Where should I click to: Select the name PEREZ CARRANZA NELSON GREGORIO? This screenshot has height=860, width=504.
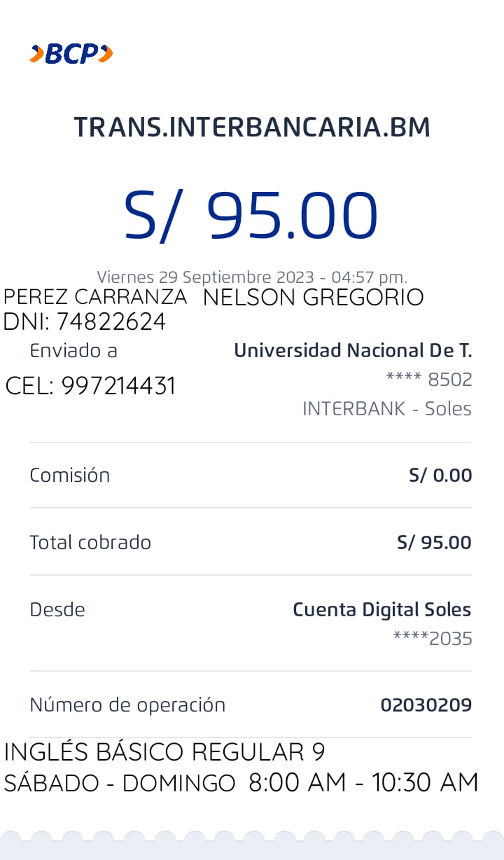click(x=213, y=298)
